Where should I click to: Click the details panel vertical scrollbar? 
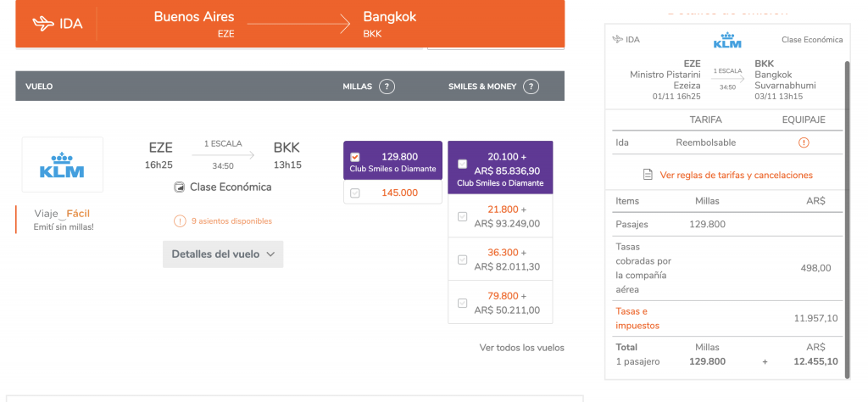(847, 220)
